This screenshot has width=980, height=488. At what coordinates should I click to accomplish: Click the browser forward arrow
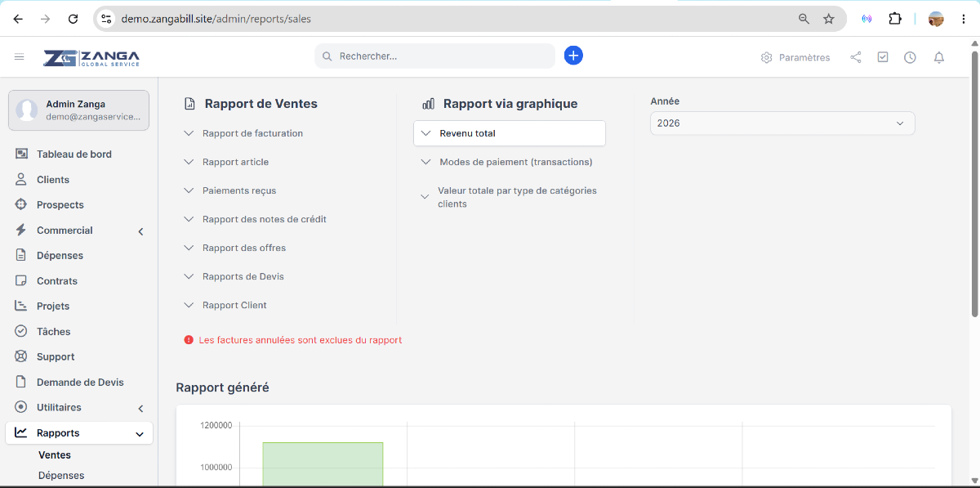pyautogui.click(x=46, y=19)
